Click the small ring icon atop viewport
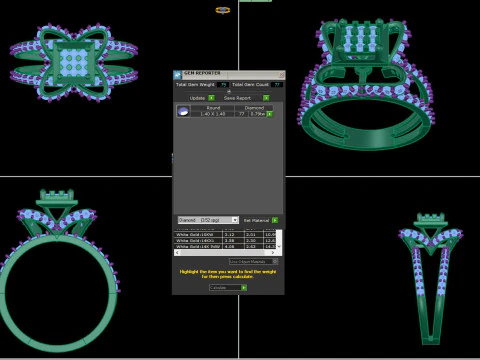Image resolution: width=480 pixels, height=360 pixels. (x=223, y=10)
